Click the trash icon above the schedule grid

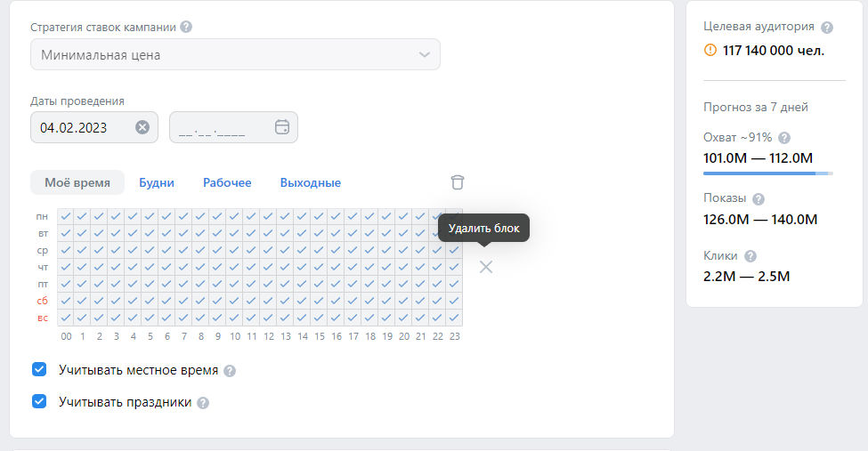coord(458,182)
